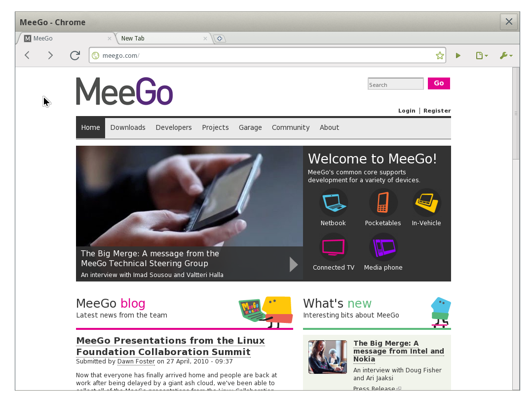Choose the Media phone icon
This screenshot has width=532, height=400.
(x=383, y=247)
